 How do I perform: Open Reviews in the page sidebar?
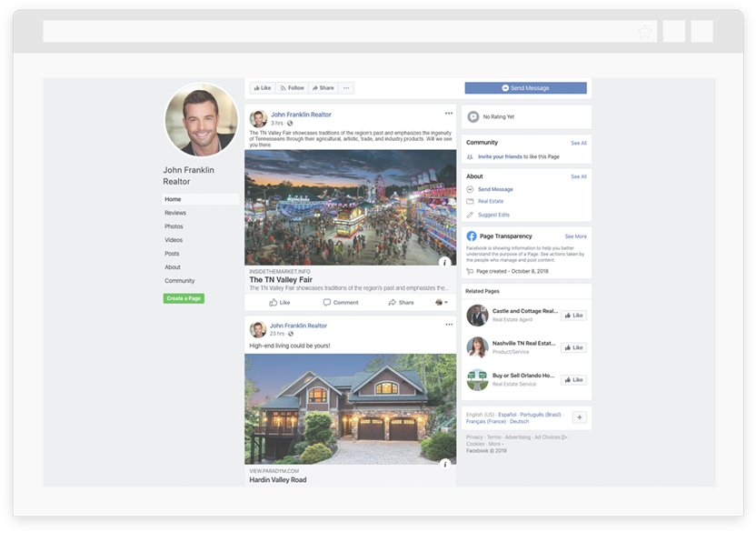(x=175, y=213)
